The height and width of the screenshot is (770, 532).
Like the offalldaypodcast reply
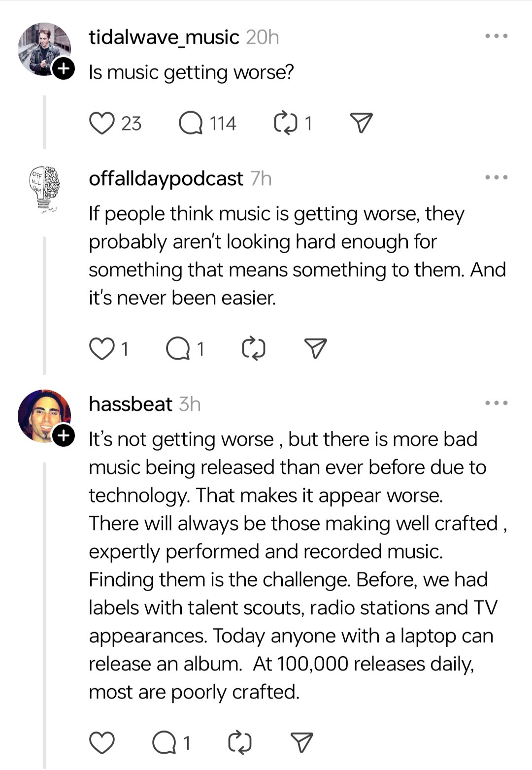[102, 349]
